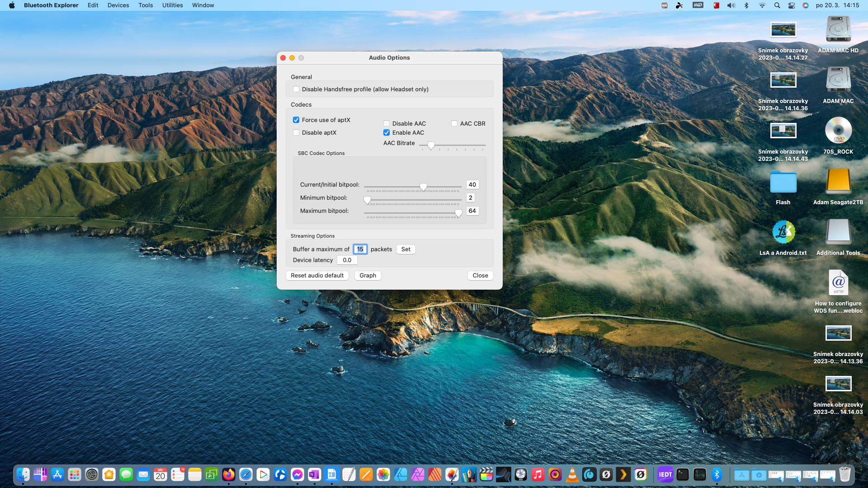Open the VLC cone icon in dock

[x=572, y=474]
